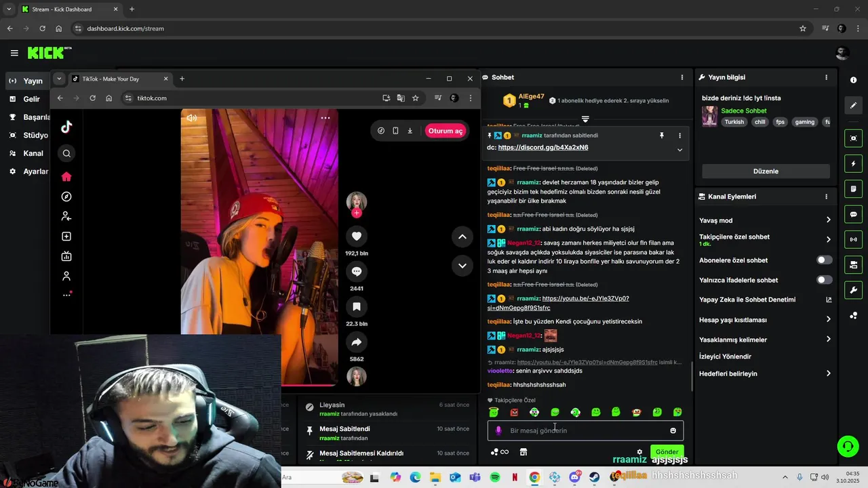Toggle Yalnızca ifadelerle sohbet switch
Screen dimensions: 868x488
pos(824,280)
